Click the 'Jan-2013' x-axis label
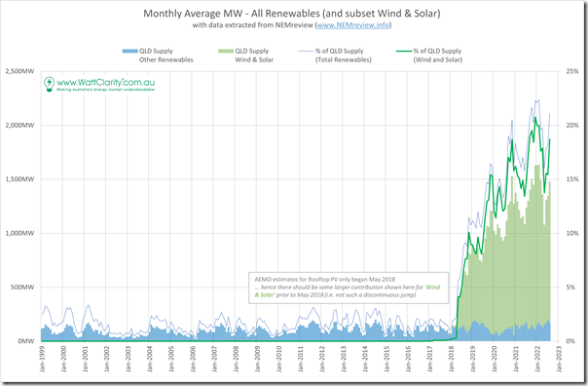588x386 pixels. [344, 359]
